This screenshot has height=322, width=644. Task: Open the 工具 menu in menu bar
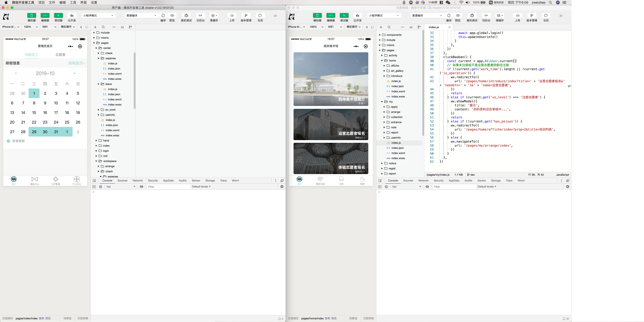tap(73, 2)
